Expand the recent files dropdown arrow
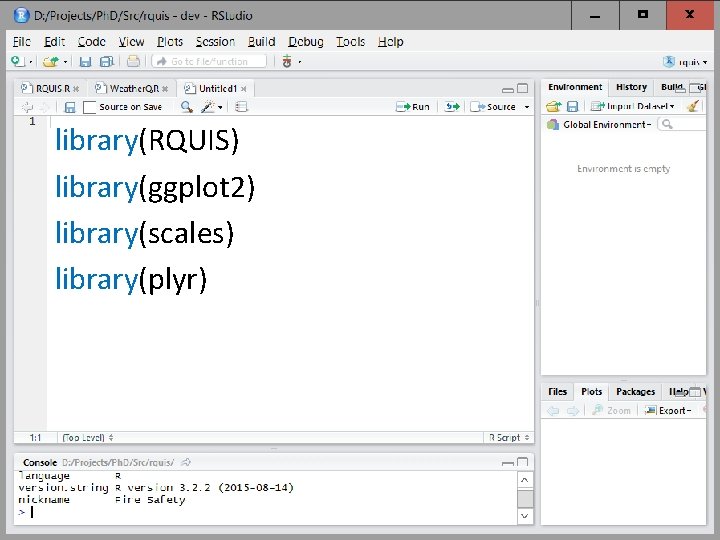 click(x=66, y=62)
